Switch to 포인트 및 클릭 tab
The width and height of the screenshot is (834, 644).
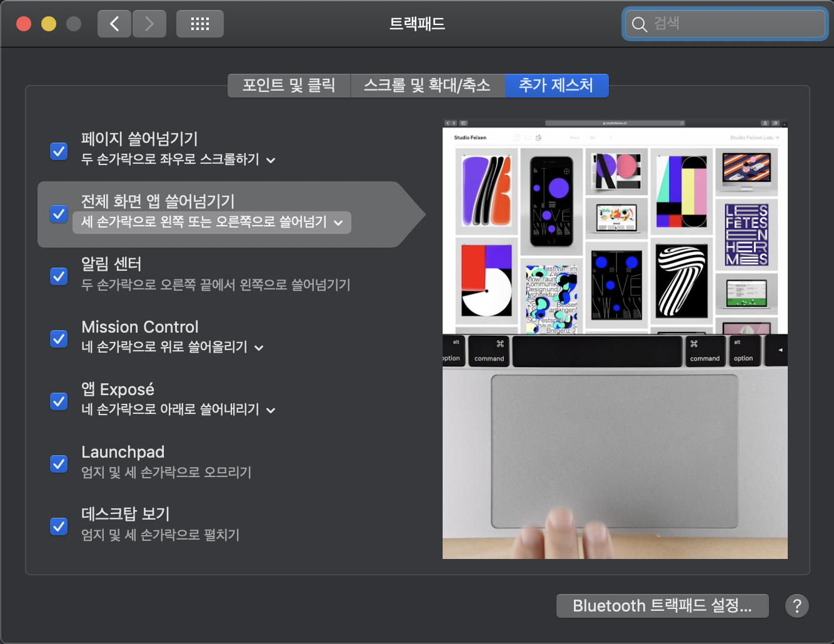[289, 85]
